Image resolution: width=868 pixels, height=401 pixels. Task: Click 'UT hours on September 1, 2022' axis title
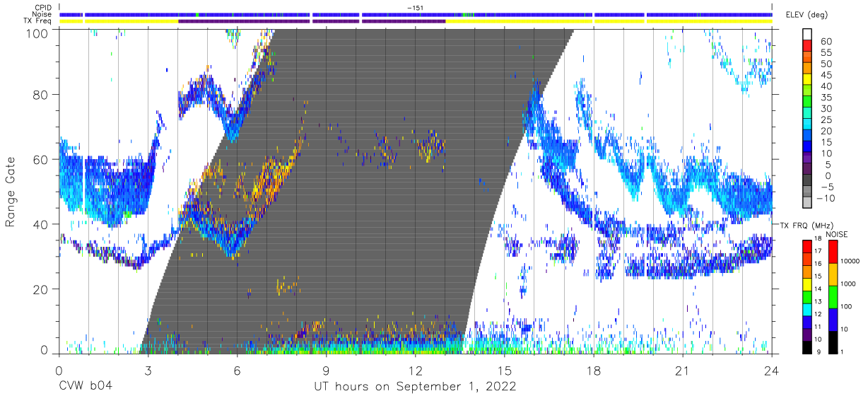coord(415,387)
